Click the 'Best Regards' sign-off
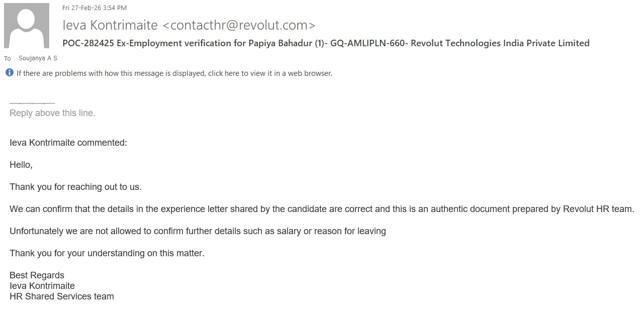Viewport: 644px width, 310px height. click(37, 275)
